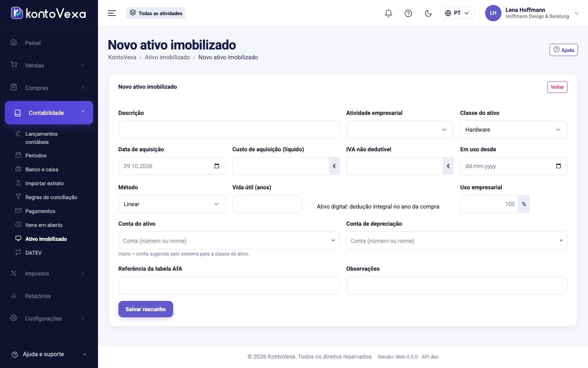588x368 pixels.
Task: Click the LH user avatar
Action: tap(493, 13)
